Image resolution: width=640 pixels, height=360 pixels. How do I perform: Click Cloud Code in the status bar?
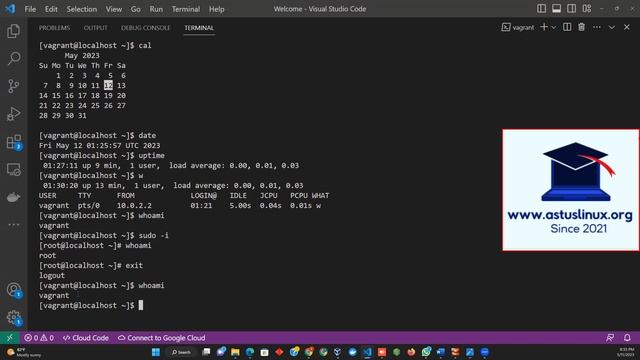(x=86, y=338)
